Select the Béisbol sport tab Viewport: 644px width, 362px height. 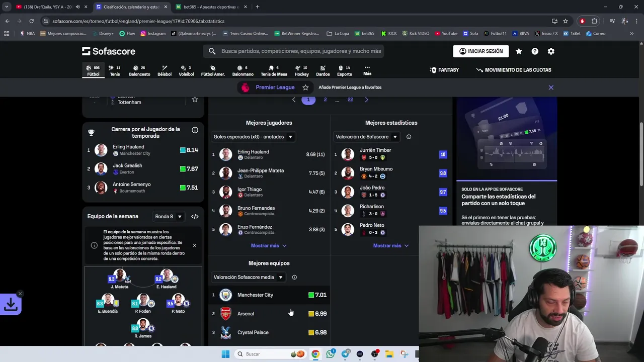[x=165, y=71]
